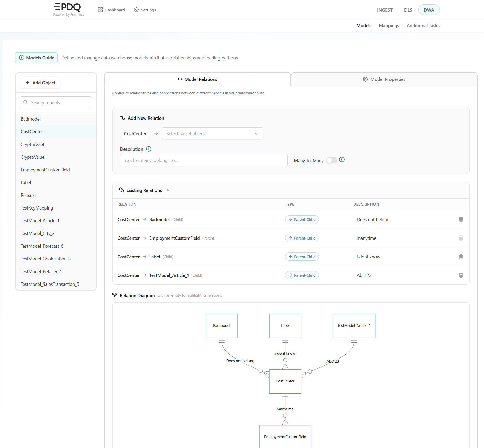Click the CostCenter source chip
The height and width of the screenshot is (448, 484).
(135, 133)
